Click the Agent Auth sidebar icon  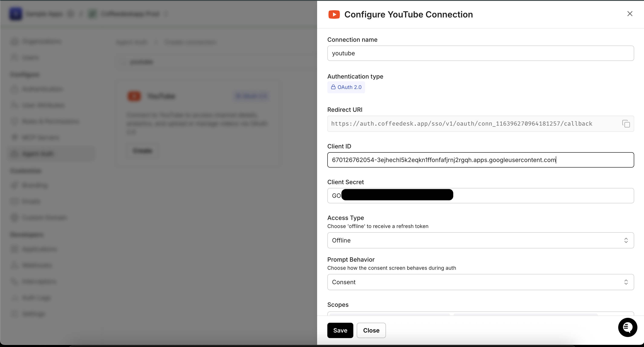tap(14, 154)
